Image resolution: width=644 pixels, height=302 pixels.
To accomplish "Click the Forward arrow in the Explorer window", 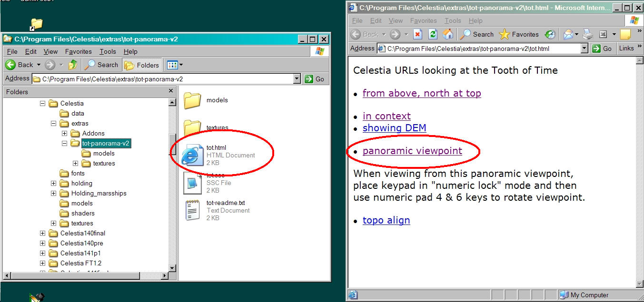I will [x=50, y=65].
